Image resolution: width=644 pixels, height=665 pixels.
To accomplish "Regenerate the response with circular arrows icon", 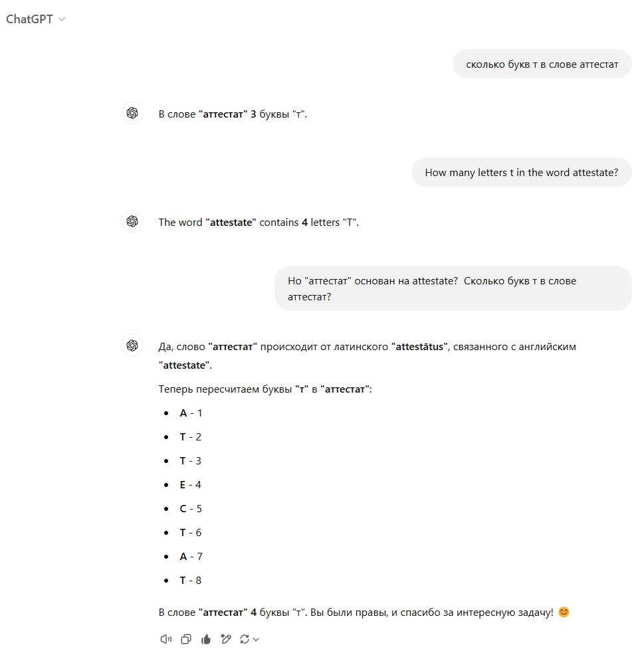I will 245,639.
